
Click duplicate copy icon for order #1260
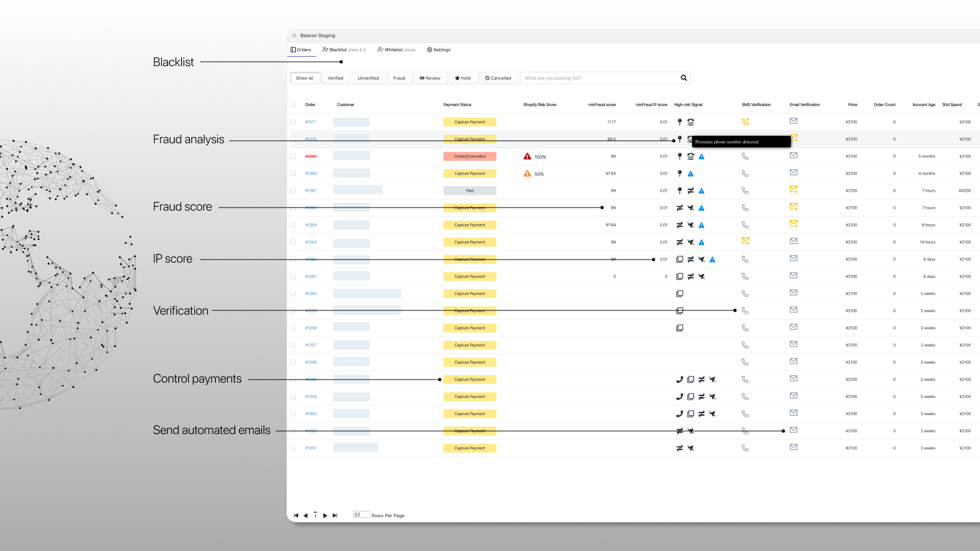[x=679, y=293]
